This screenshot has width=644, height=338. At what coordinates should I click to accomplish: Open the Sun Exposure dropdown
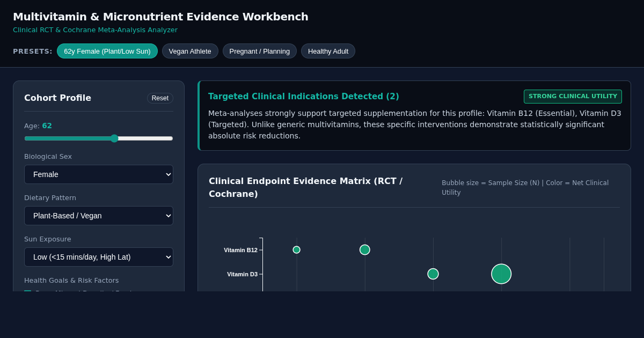(x=99, y=257)
